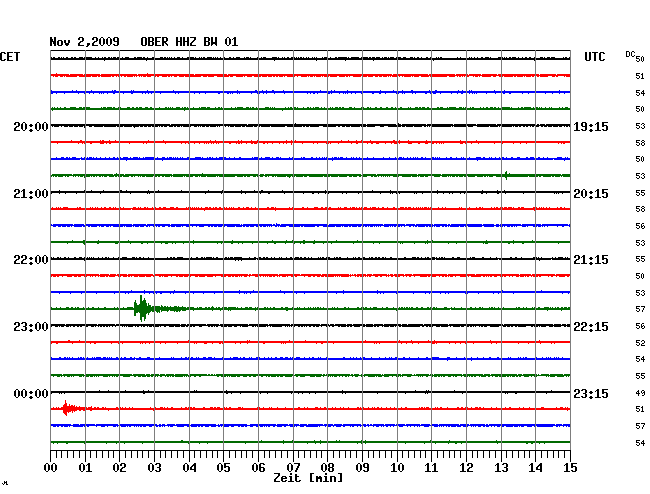Viewport: 650px width, 494px height.
Task: Click the DC value "49"
Action: click(640, 393)
